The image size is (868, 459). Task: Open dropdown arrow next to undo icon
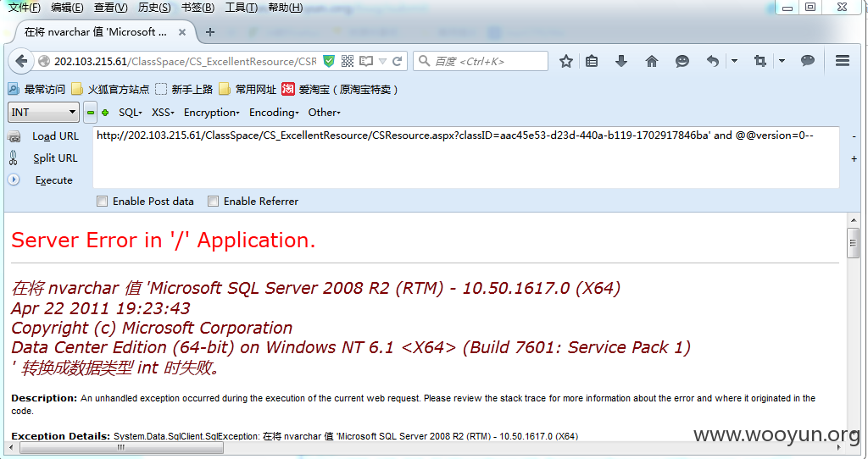click(734, 61)
